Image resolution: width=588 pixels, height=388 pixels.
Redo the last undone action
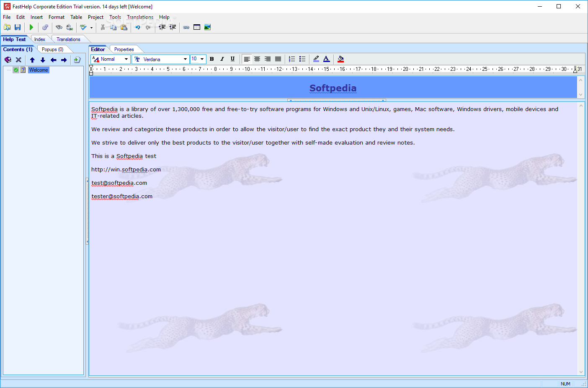[x=148, y=27]
